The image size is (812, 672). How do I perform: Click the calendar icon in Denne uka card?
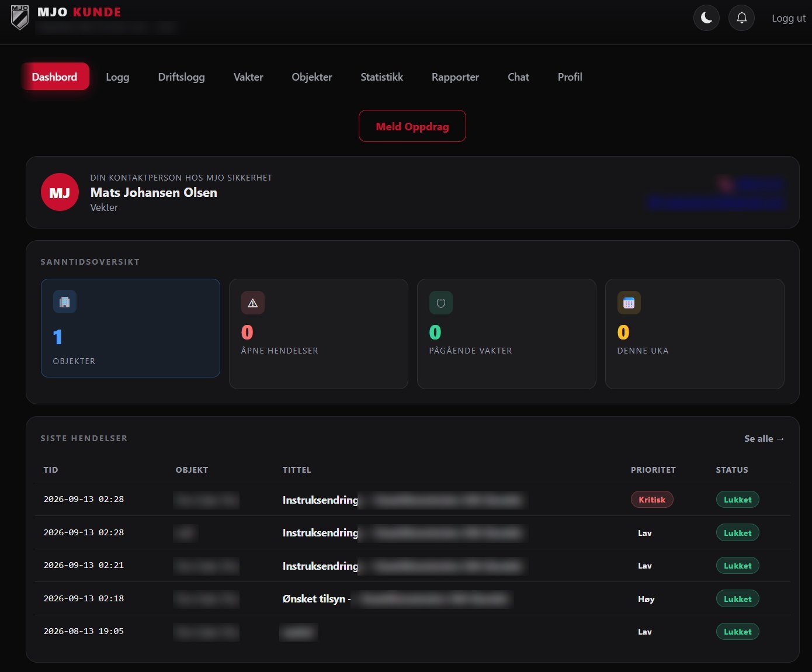629,303
